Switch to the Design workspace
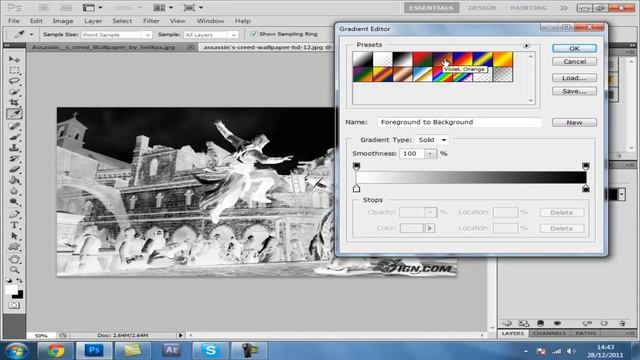The height and width of the screenshot is (360, 640). (x=482, y=8)
